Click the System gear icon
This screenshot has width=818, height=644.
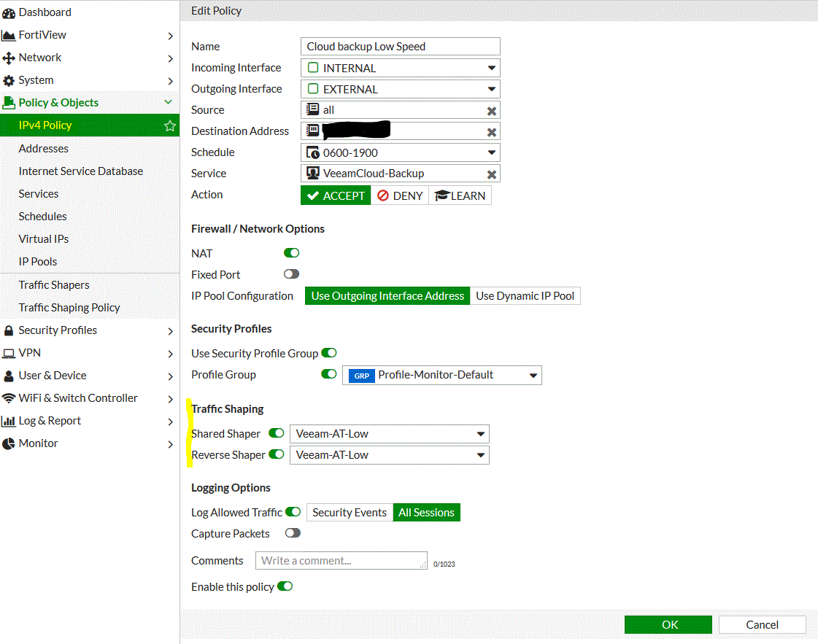point(9,80)
